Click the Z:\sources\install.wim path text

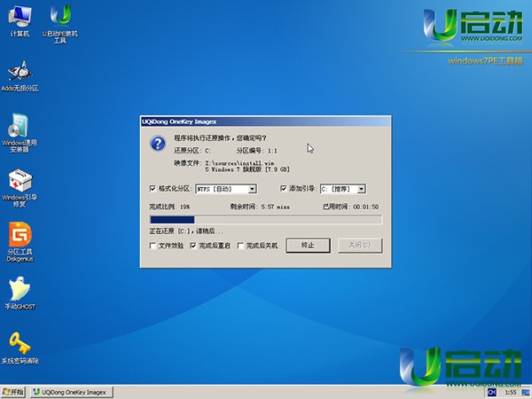(x=239, y=163)
